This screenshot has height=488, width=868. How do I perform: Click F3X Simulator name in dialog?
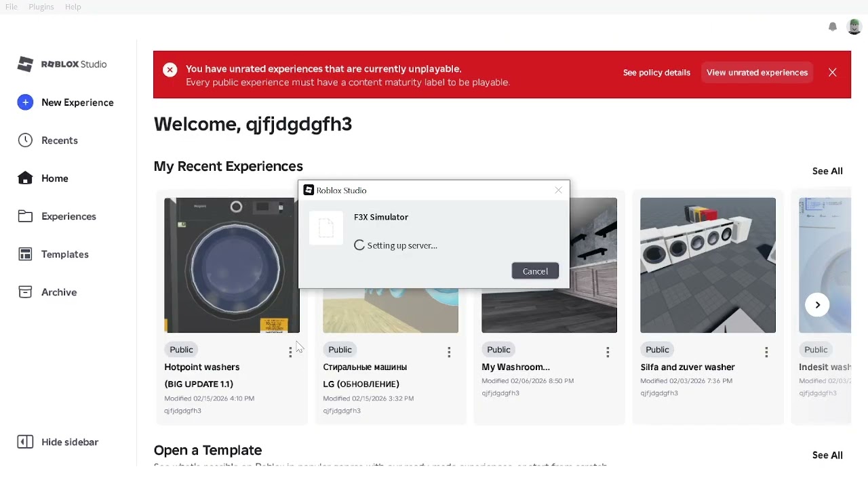(381, 217)
